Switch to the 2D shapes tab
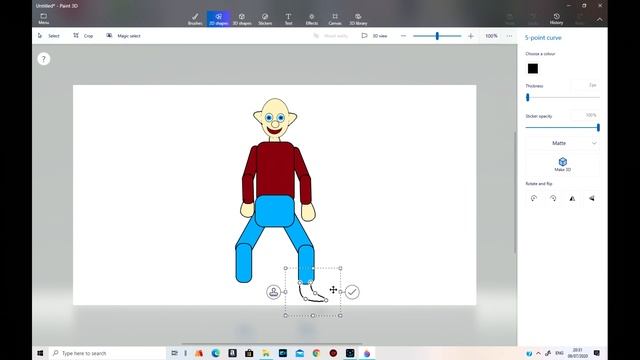Viewport: 640px width, 360px height. click(218, 19)
